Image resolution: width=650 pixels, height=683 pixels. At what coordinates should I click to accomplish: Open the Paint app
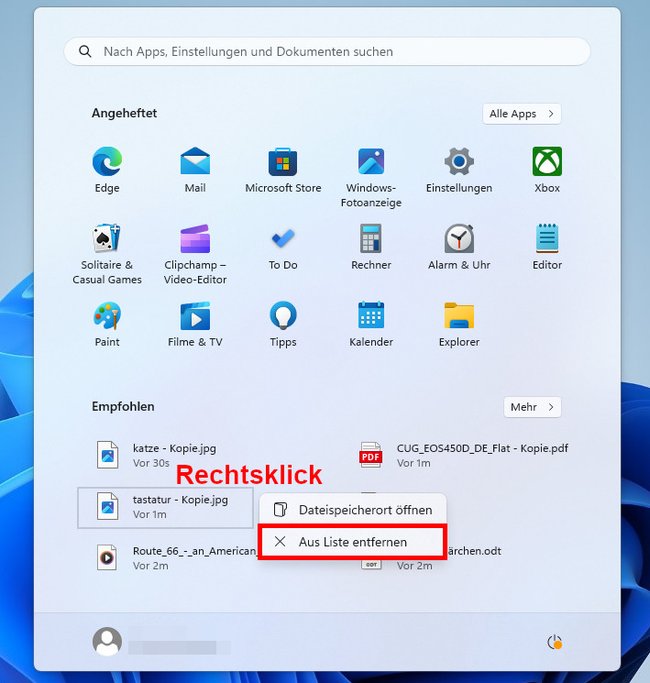coord(107,316)
